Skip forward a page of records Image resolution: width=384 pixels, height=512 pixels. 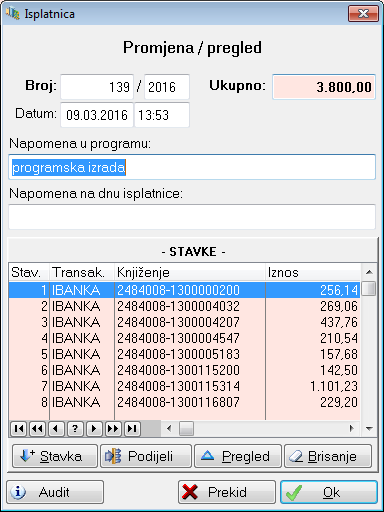[113, 428]
